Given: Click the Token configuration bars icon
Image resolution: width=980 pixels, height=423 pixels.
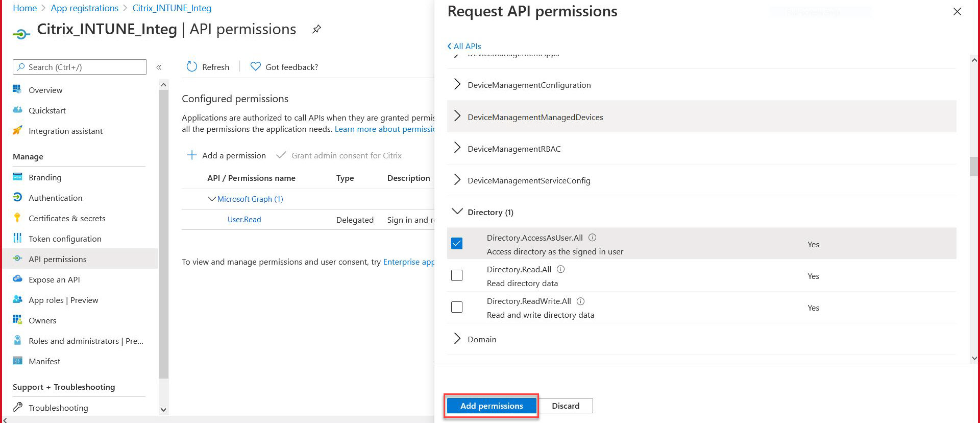Looking at the screenshot, I should [x=17, y=238].
